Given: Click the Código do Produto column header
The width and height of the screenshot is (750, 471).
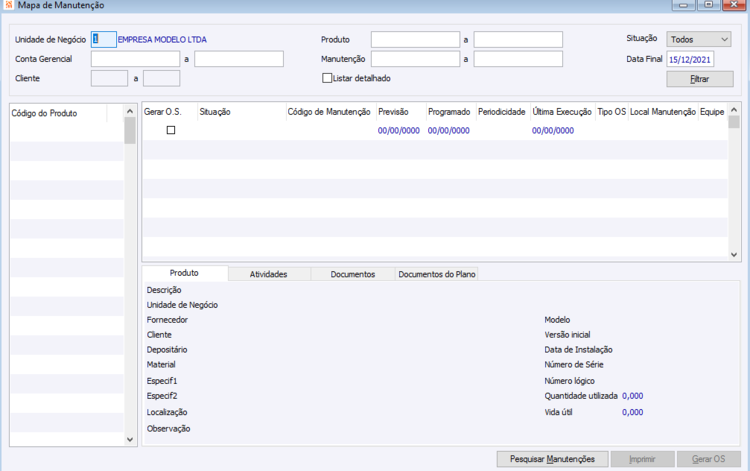Looking at the screenshot, I should coord(59,113).
